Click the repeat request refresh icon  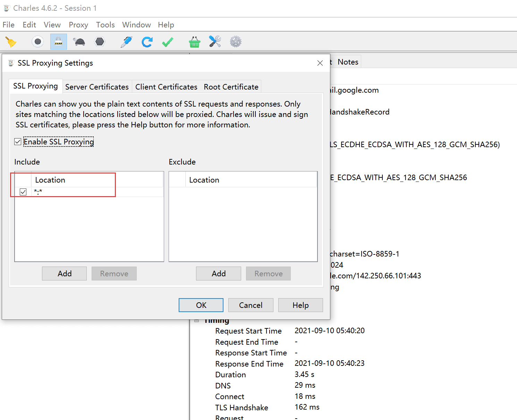click(147, 42)
